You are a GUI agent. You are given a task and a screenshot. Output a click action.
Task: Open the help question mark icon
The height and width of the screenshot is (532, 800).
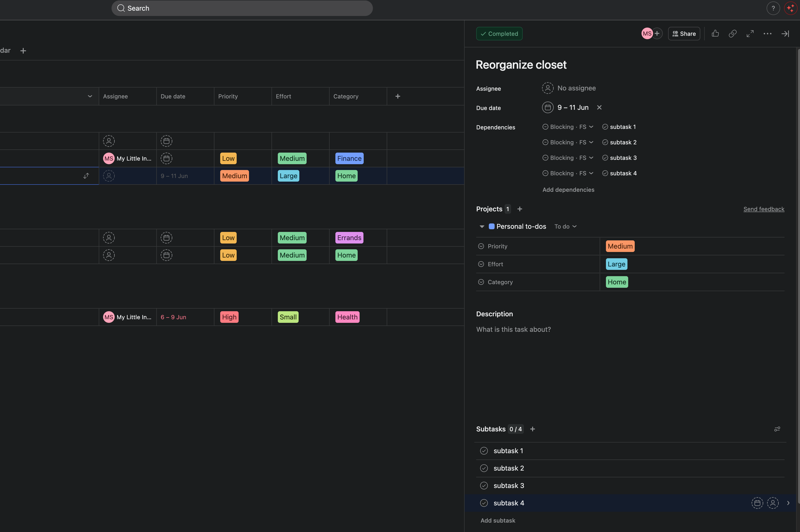[x=773, y=8]
